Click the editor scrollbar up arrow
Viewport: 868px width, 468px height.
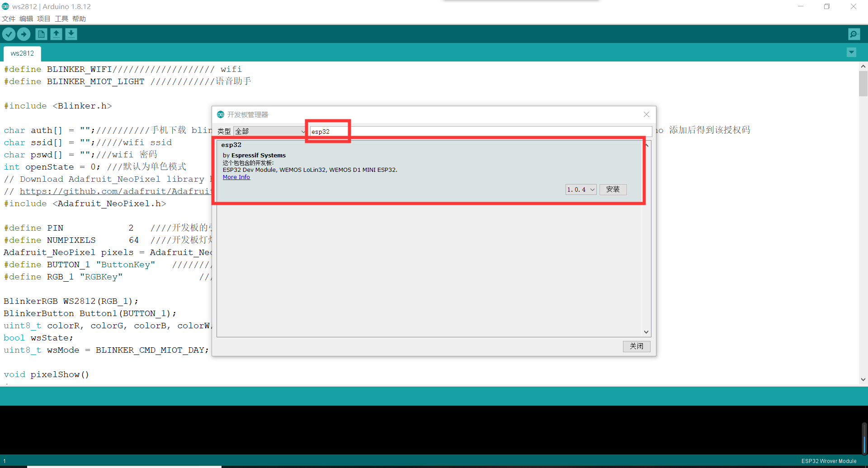click(863, 66)
